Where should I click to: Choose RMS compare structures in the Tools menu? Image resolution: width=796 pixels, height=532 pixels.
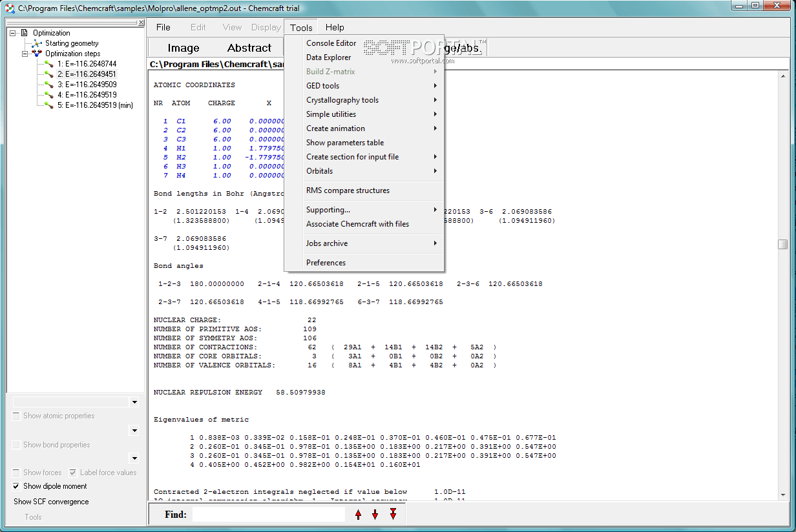(348, 190)
